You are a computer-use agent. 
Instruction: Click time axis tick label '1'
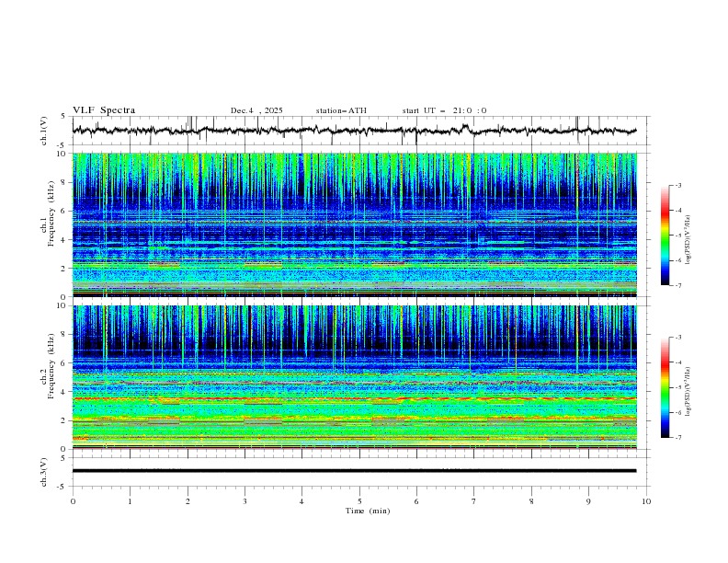(130, 501)
